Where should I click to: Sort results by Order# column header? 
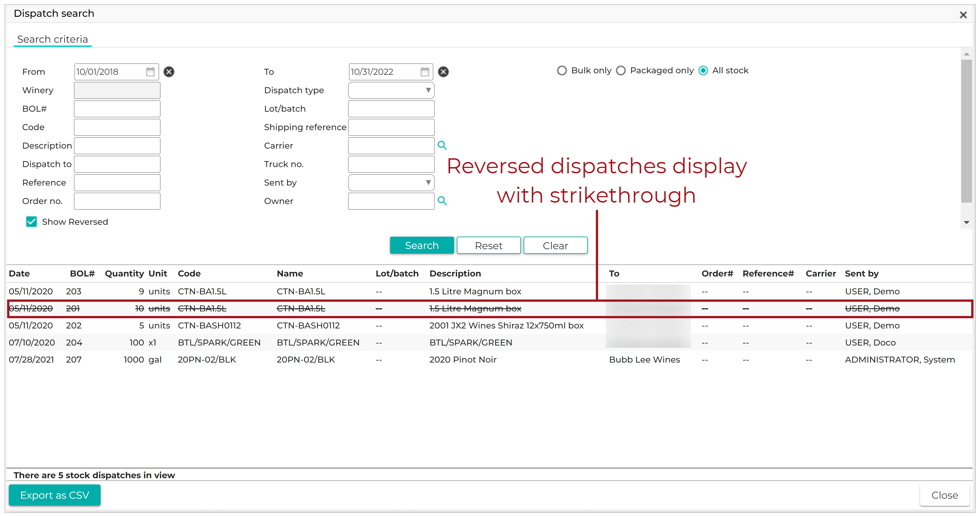coord(717,273)
